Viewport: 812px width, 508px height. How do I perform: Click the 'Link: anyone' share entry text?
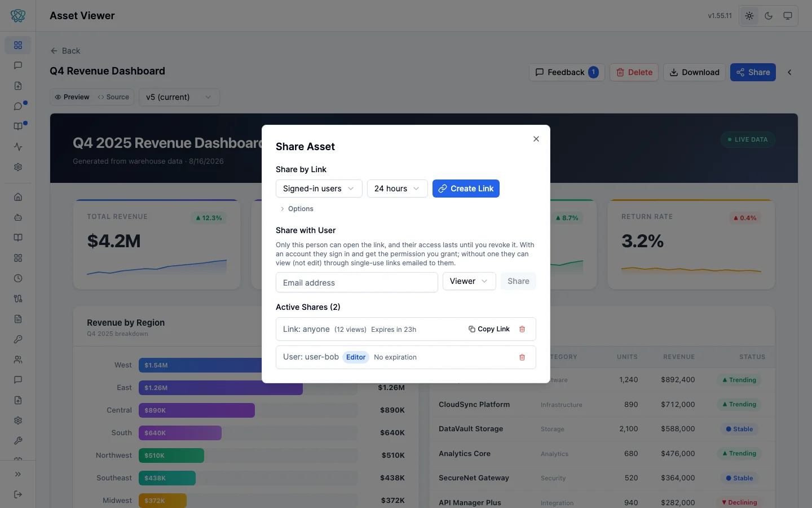click(x=306, y=329)
